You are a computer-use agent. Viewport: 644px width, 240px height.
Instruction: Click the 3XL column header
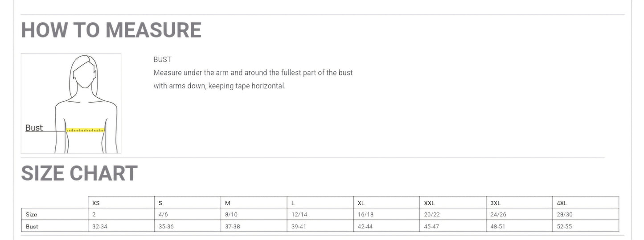pyautogui.click(x=496, y=203)
